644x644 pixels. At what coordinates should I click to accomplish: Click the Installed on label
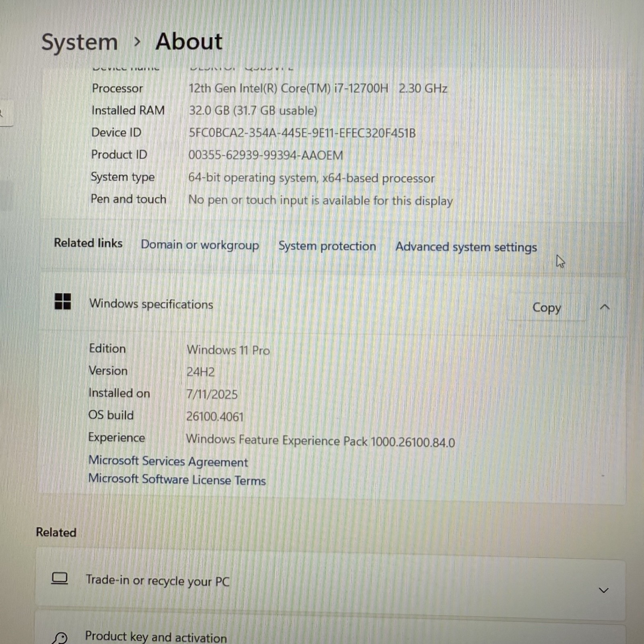[119, 393]
